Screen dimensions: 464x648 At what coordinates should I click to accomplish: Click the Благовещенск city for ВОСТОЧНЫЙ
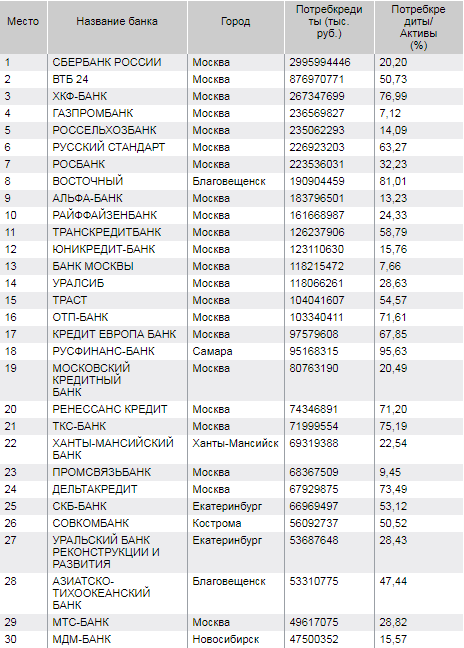[x=229, y=181]
